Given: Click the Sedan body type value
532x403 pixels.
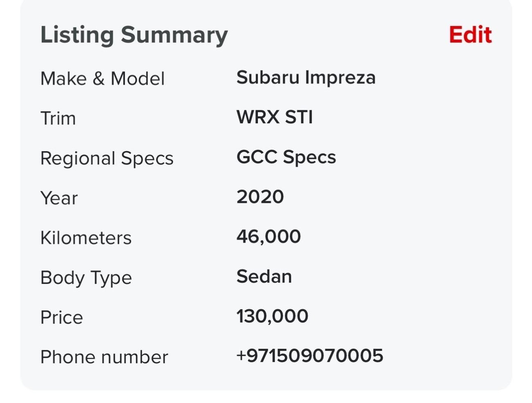Looking at the screenshot, I should coord(264,276).
